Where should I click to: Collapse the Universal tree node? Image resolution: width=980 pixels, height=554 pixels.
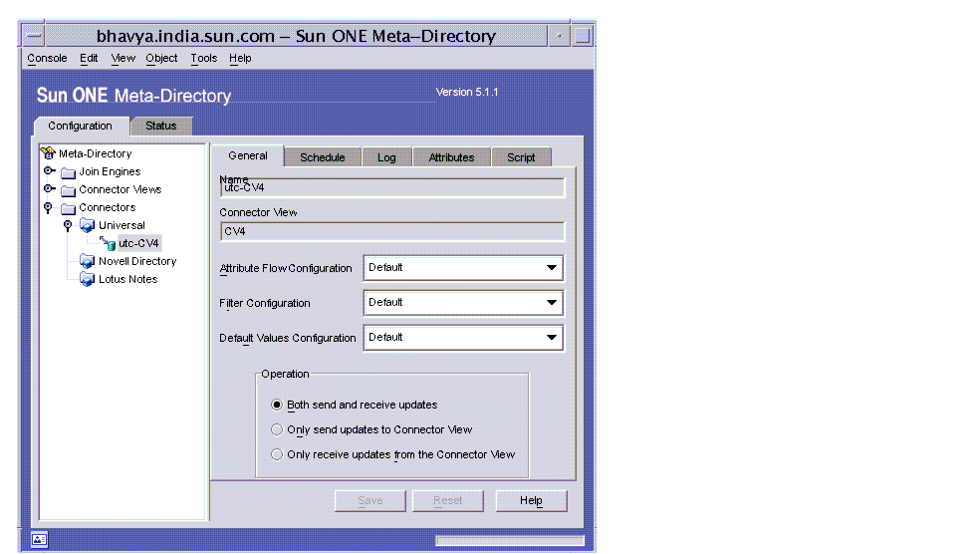point(68,226)
